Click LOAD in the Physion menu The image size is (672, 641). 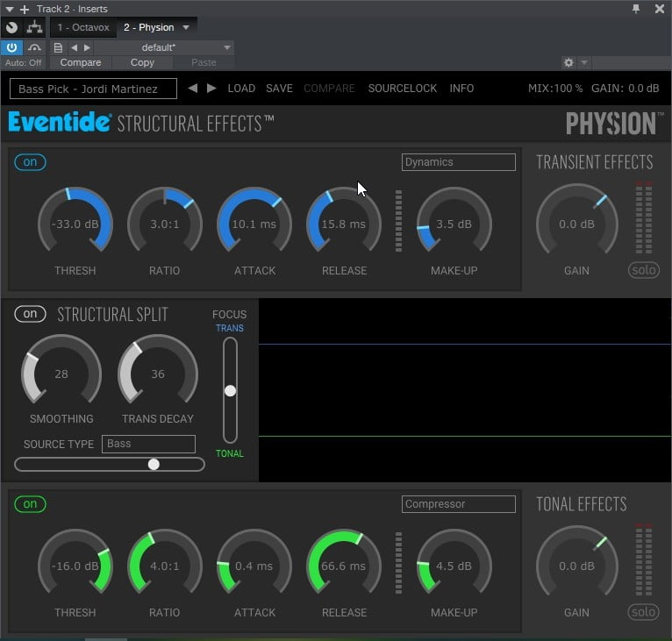point(241,89)
